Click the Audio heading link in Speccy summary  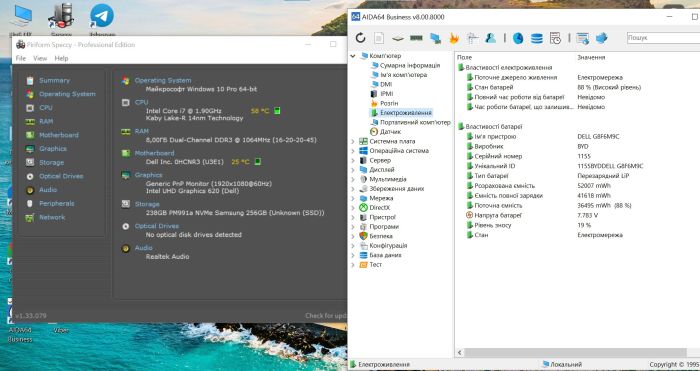(x=143, y=248)
